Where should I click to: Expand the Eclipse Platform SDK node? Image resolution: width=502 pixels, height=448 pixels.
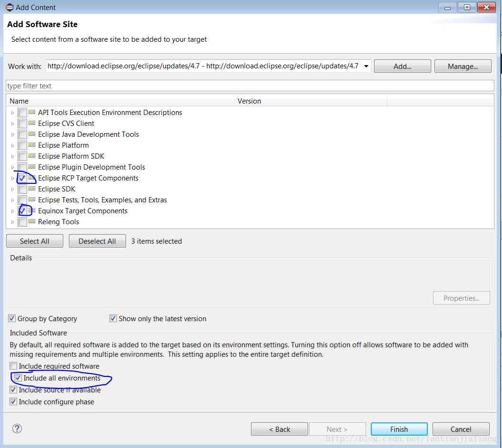click(x=12, y=156)
